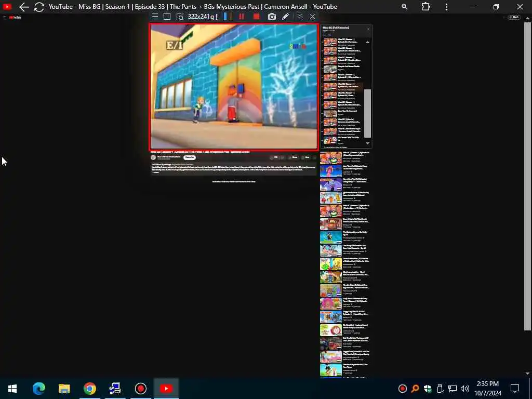Pause the screen recording

click(242, 17)
